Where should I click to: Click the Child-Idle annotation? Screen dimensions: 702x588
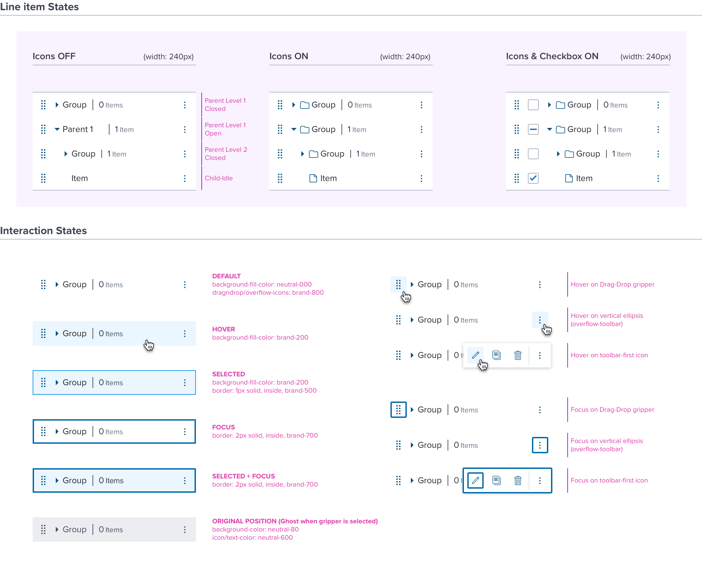[x=219, y=178]
